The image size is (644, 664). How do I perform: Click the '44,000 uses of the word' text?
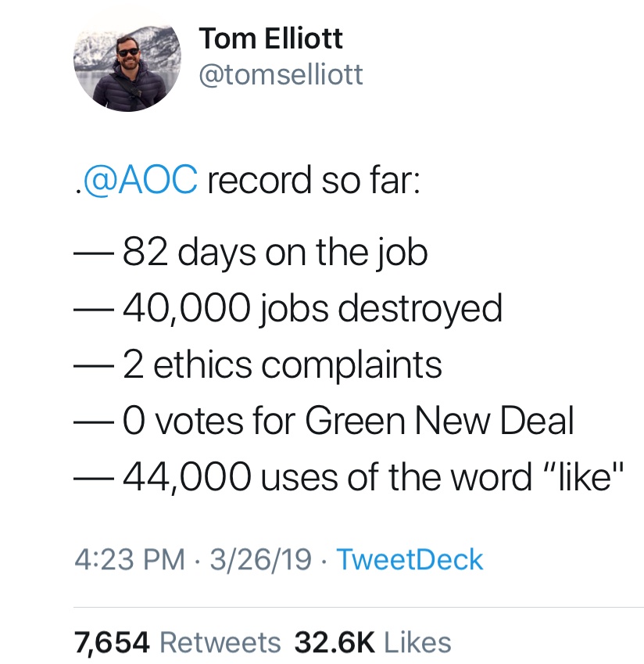tap(327, 477)
